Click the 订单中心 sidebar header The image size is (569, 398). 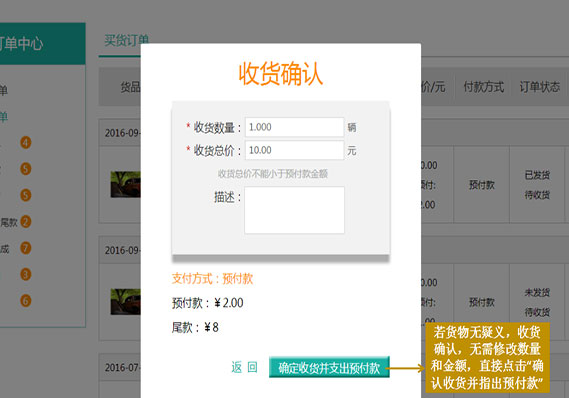[42, 44]
